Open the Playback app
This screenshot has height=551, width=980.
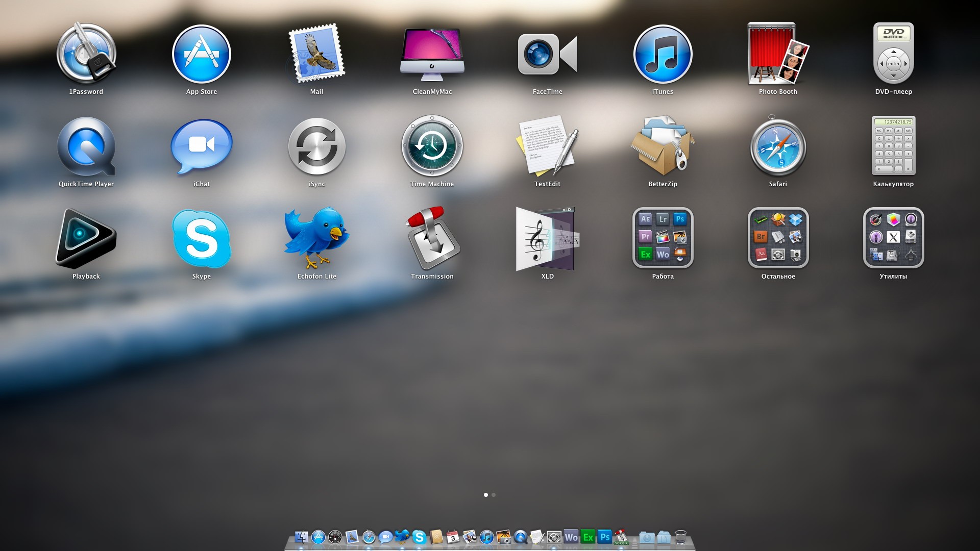pos(86,239)
